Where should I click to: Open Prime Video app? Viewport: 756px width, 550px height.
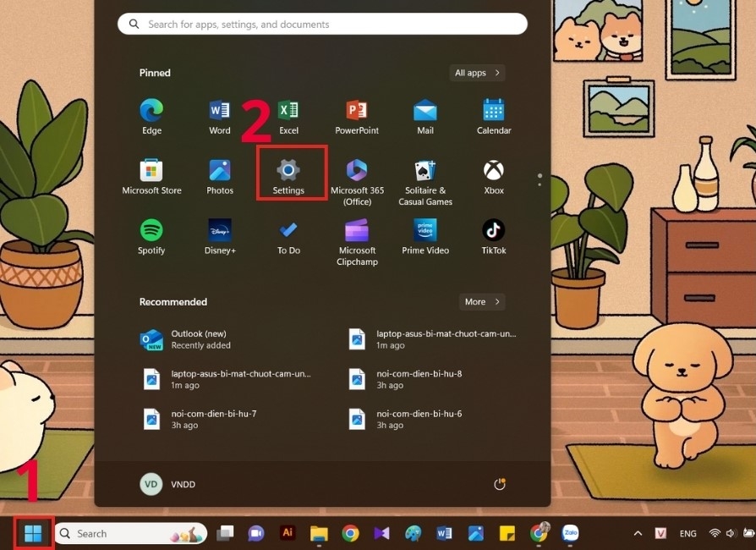425,236
